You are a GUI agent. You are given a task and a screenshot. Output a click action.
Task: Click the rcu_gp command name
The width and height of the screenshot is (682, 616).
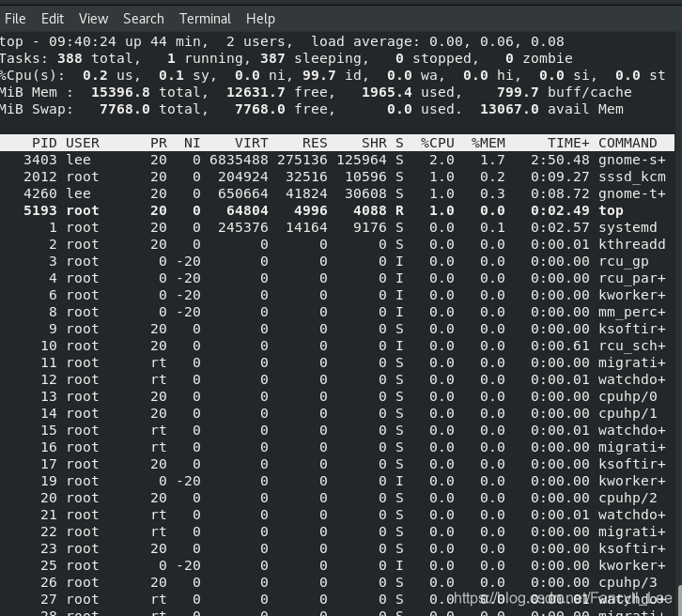tap(624, 262)
